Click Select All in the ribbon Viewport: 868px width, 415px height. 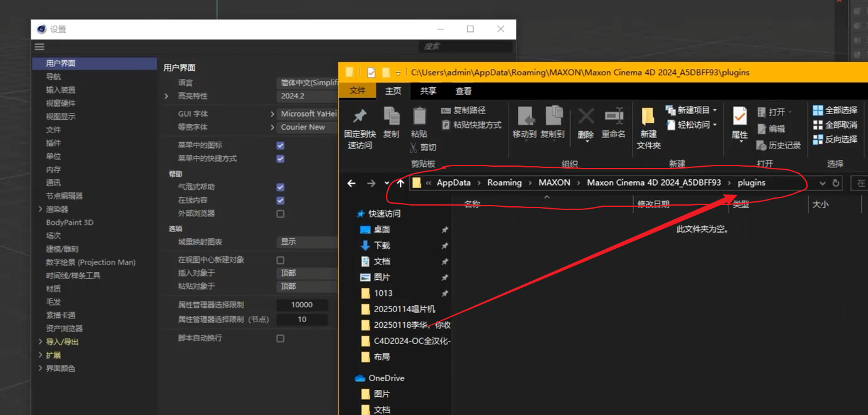tap(835, 110)
